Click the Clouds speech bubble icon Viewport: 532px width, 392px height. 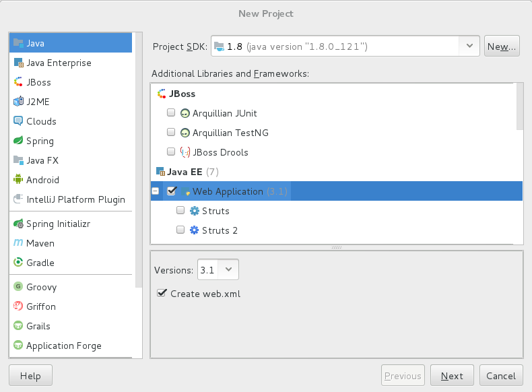[x=18, y=121]
